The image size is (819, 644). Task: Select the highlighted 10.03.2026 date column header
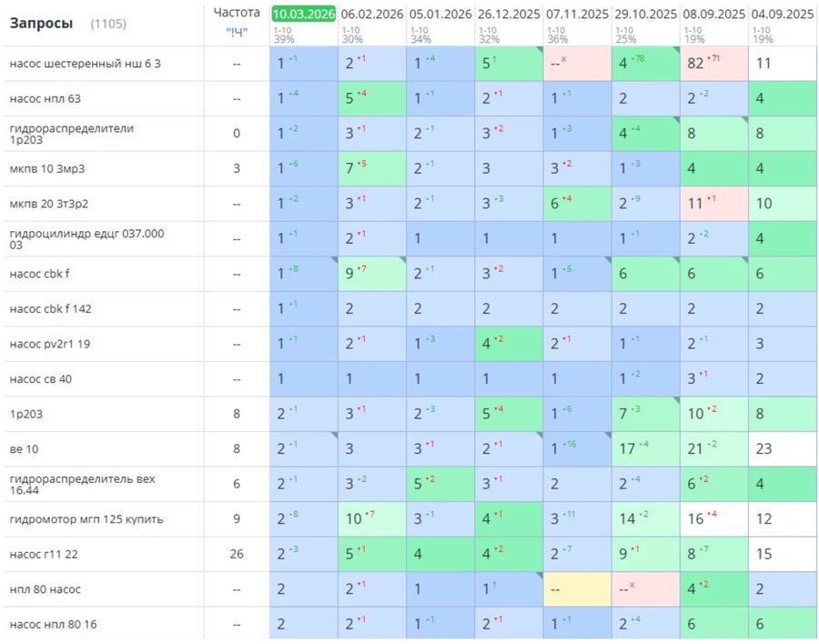point(303,15)
